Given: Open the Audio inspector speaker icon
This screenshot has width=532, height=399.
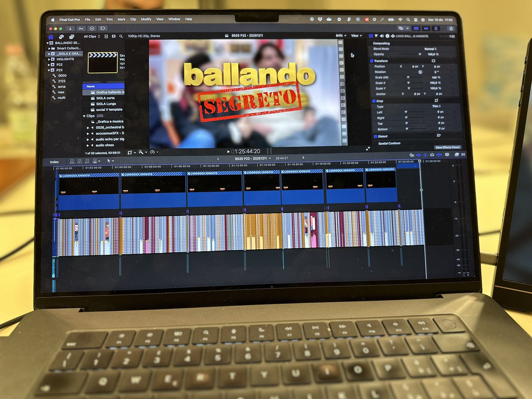Looking at the screenshot, I should click(382, 35).
